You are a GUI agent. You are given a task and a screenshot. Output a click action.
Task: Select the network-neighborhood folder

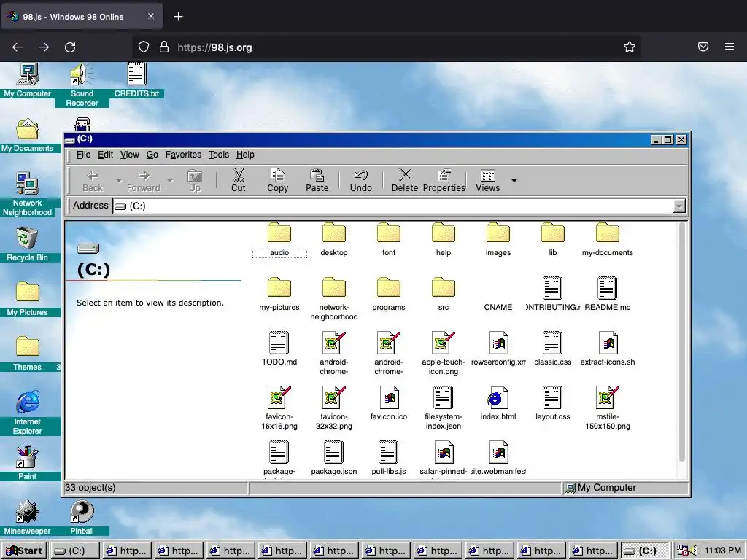pyautogui.click(x=334, y=300)
